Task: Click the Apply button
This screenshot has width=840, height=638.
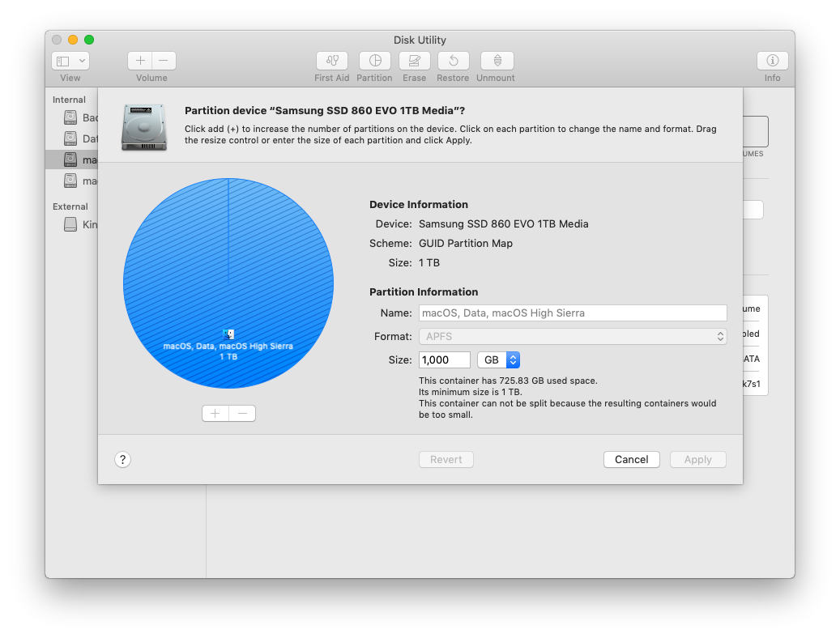Action: [697, 460]
